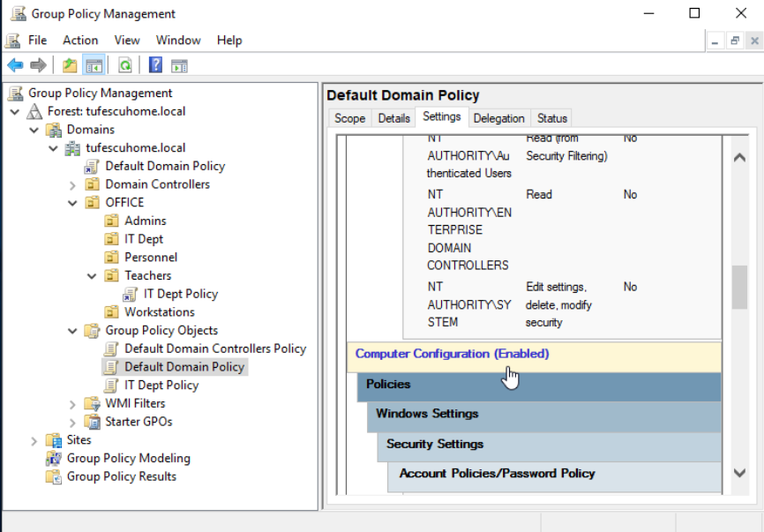Click the Up One Level folder icon

[x=70, y=64]
